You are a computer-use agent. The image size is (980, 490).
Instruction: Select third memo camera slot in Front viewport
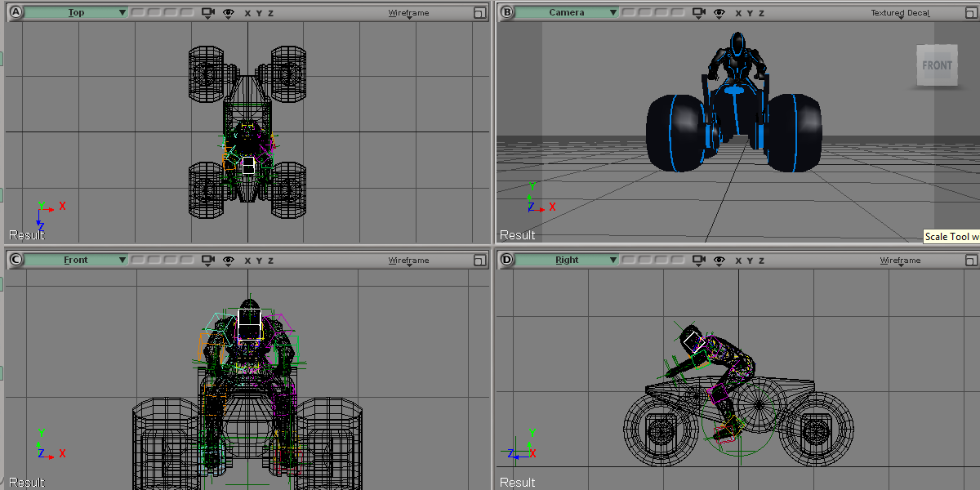[171, 261]
